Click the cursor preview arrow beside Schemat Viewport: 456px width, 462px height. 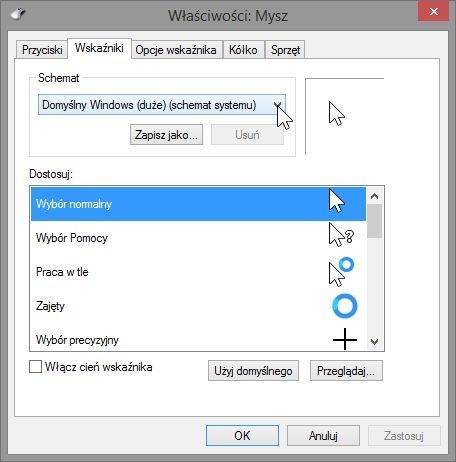[337, 114]
